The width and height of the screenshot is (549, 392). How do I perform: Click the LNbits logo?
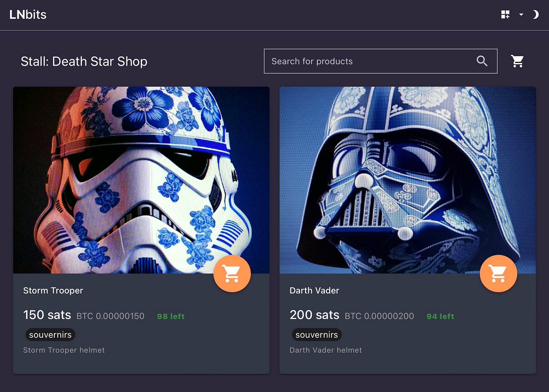pos(28,15)
